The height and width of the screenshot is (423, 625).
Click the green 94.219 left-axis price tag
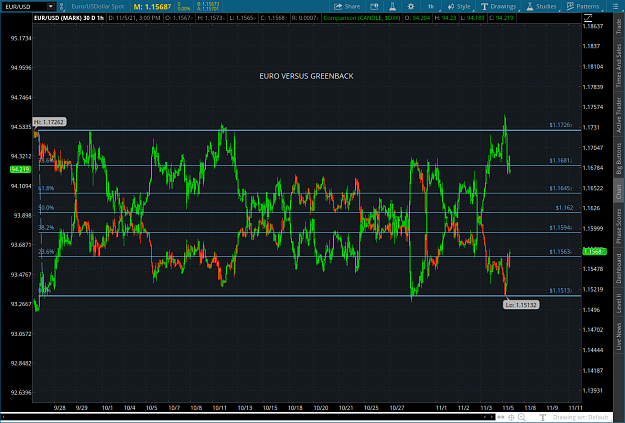pyautogui.click(x=20, y=169)
